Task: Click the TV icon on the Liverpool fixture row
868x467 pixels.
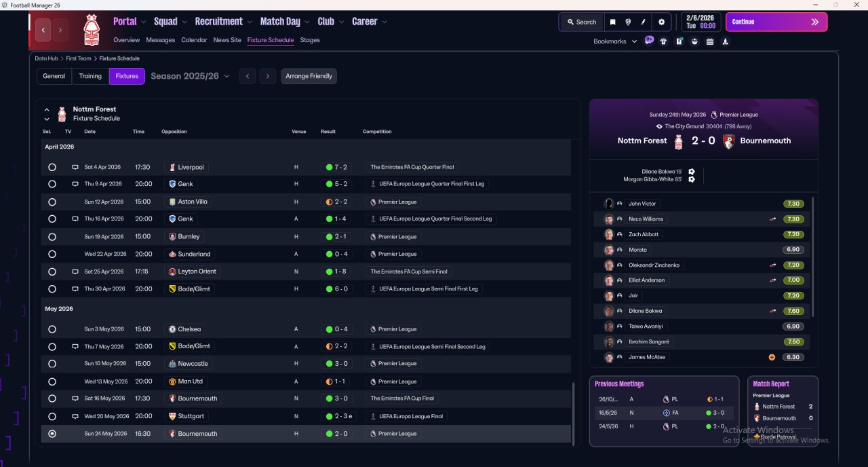Action: pyautogui.click(x=75, y=167)
